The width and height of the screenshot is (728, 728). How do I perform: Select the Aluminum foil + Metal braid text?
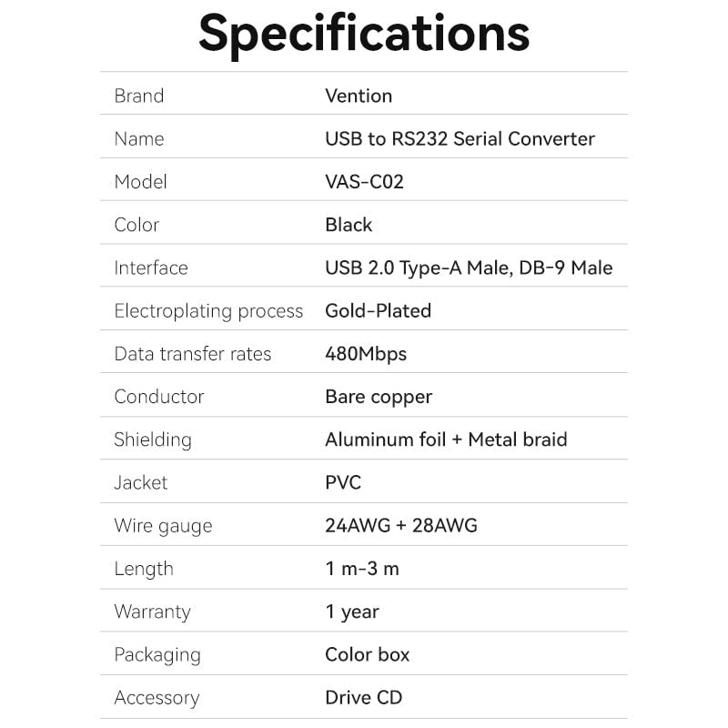[446, 440]
